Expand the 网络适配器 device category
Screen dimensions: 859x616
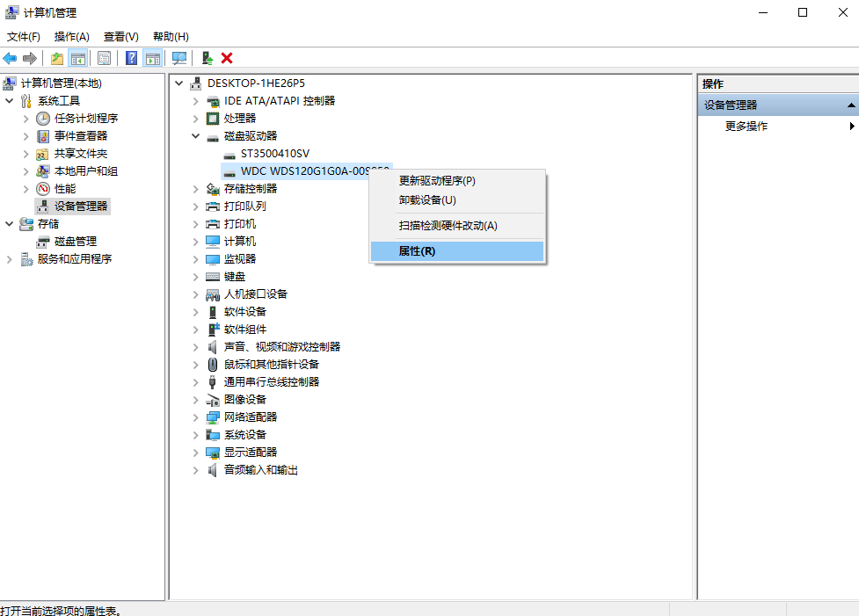[x=195, y=417]
